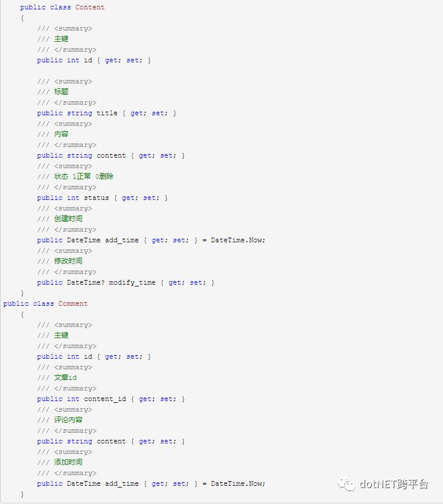Viewport: 443px width, 504px height.
Task: Click the "添加时间" comment text
Action: [68, 462]
